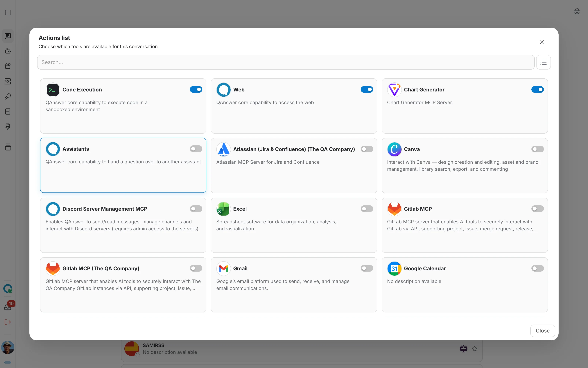Star the SAMIRSS assistant
Screen dimensions: 588x368
point(474,349)
